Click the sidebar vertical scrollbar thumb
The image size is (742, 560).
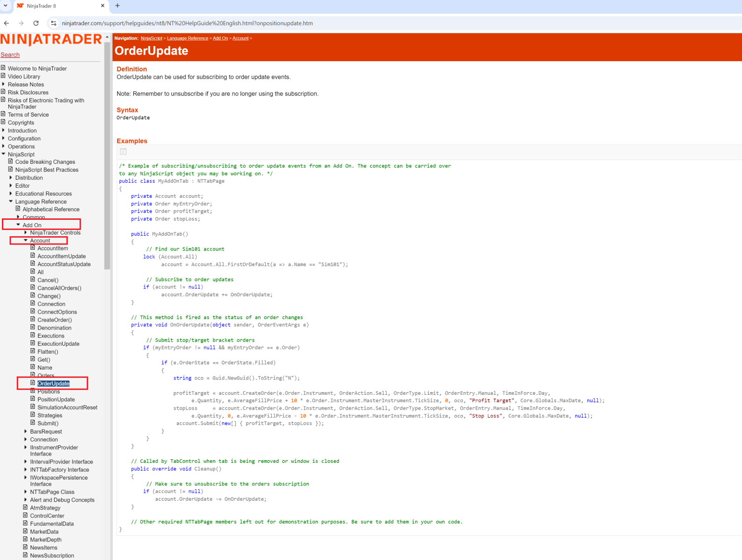coord(107,155)
